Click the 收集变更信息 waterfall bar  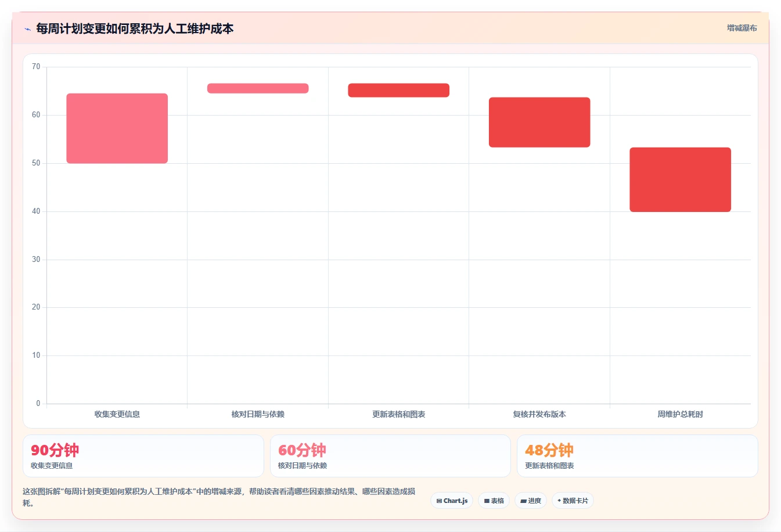[x=117, y=128]
